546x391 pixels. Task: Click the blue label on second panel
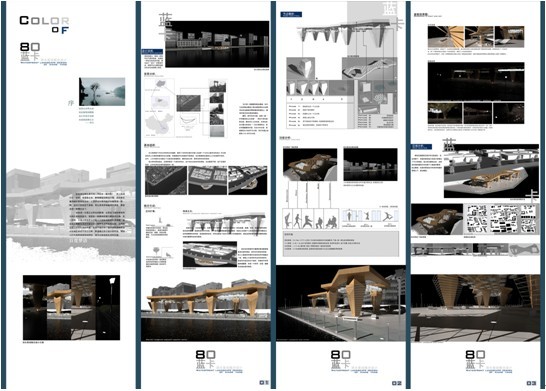(152, 52)
